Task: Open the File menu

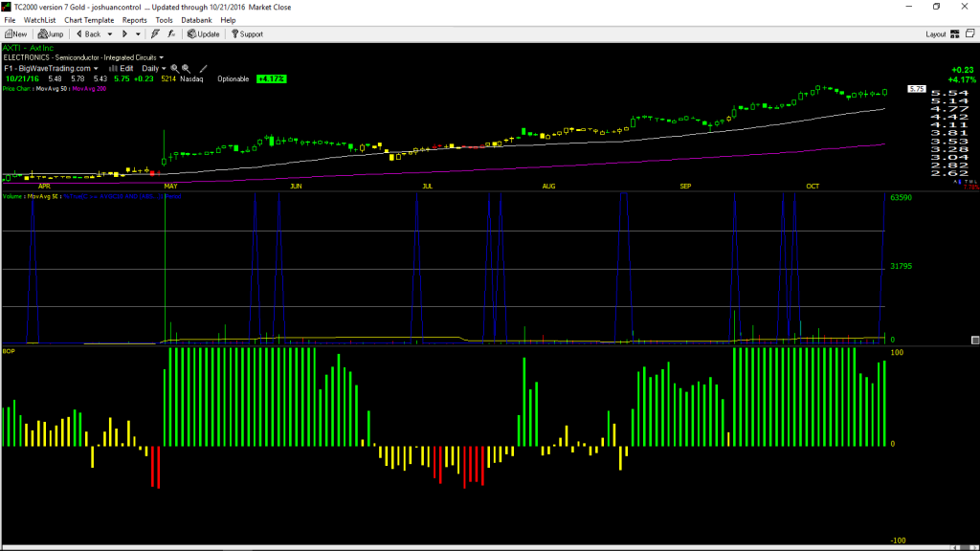Action: 10,20
